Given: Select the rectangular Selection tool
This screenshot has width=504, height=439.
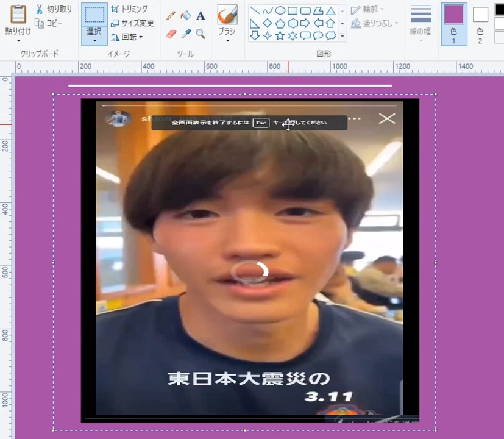Looking at the screenshot, I should [x=94, y=15].
